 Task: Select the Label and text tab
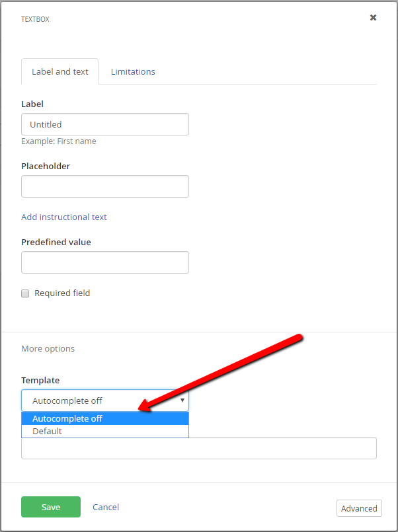(60, 71)
